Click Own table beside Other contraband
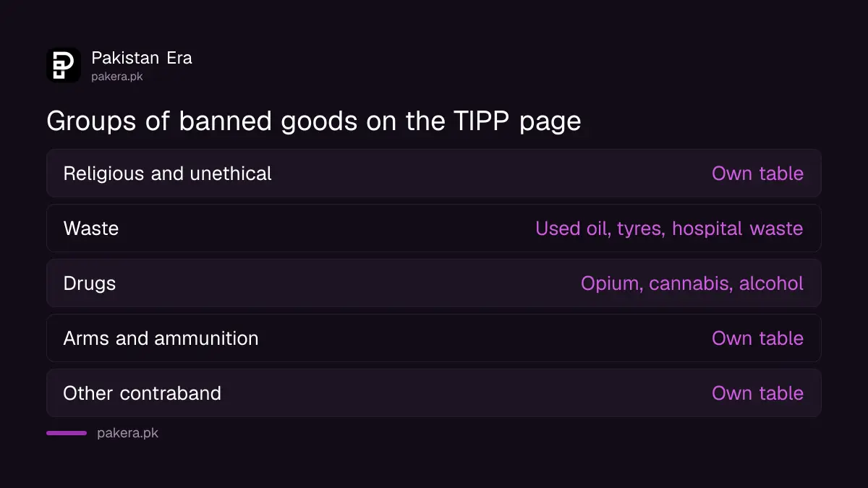The width and height of the screenshot is (868, 488). coord(757,393)
